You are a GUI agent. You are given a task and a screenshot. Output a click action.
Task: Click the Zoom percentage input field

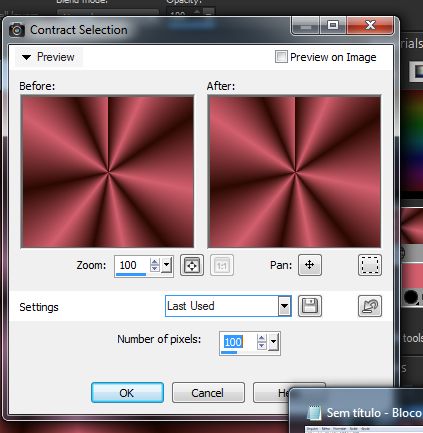point(132,265)
